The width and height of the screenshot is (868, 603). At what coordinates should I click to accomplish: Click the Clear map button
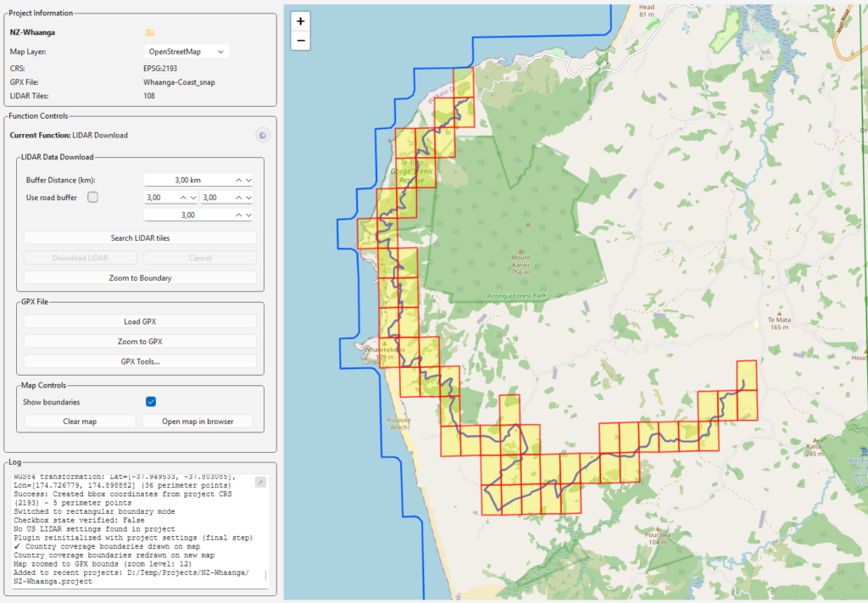point(80,422)
